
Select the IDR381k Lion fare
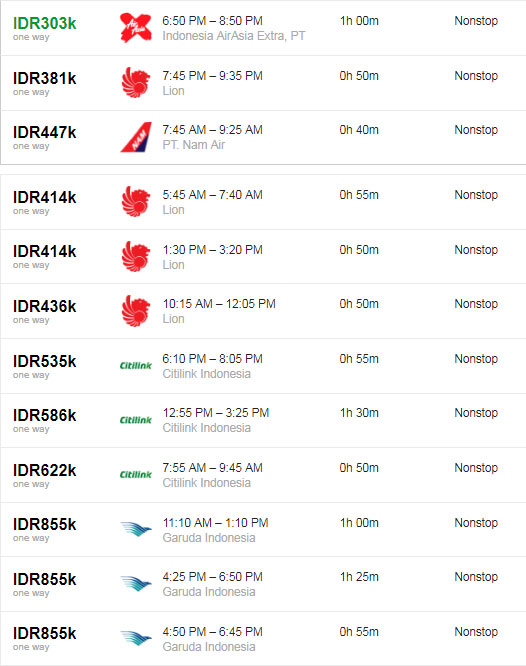pos(45,78)
